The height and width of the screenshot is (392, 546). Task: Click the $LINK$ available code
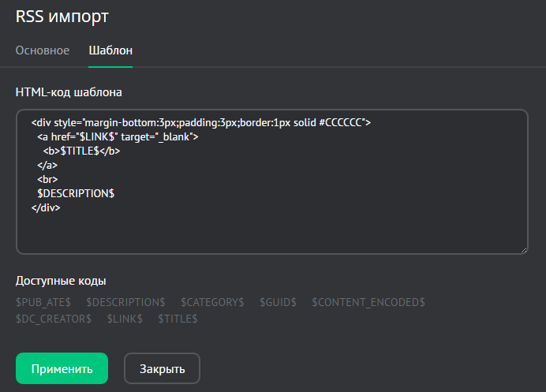click(125, 319)
